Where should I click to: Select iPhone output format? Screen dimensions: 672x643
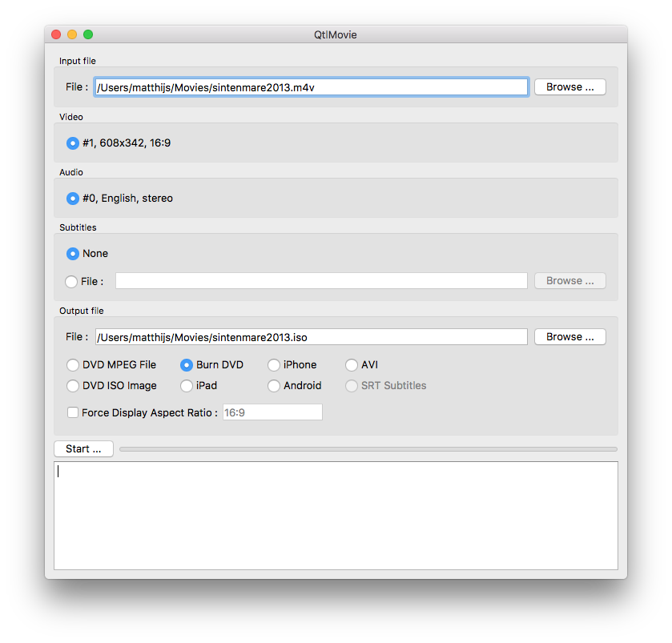[x=274, y=365]
